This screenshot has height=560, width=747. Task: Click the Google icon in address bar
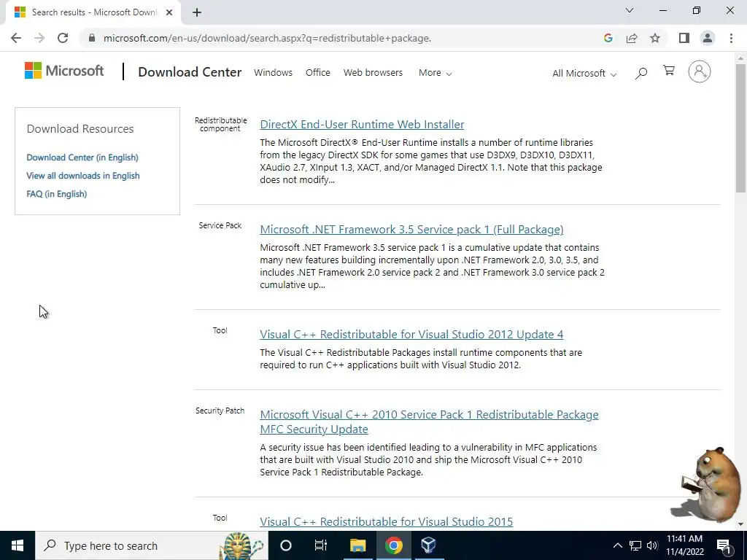[608, 38]
